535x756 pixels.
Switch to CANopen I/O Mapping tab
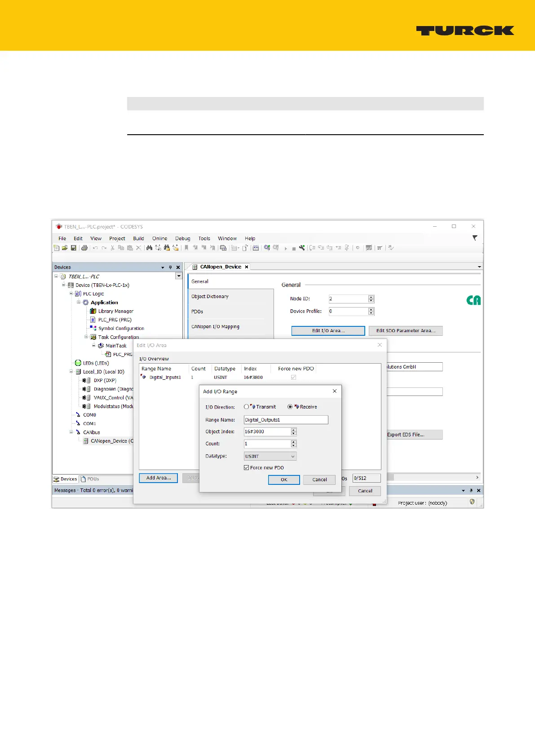230,326
